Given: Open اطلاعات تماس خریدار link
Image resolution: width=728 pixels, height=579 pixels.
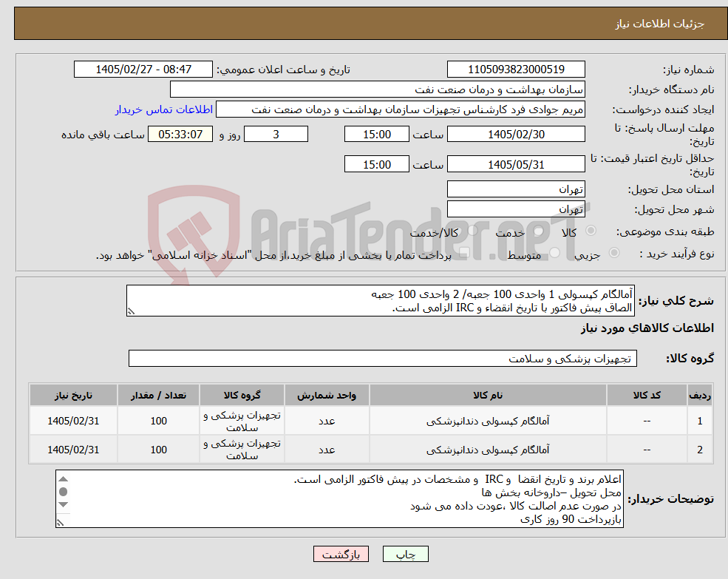Looking at the screenshot, I should click(x=164, y=109).
